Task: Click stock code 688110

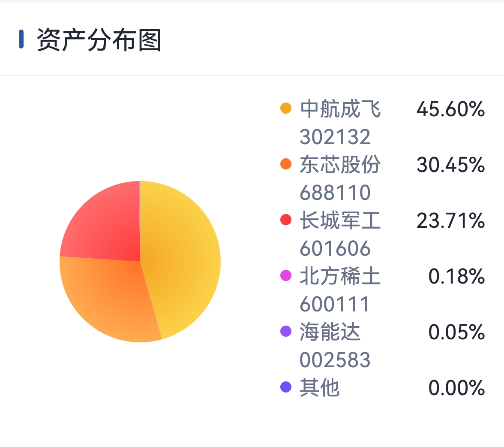Action: [335, 193]
